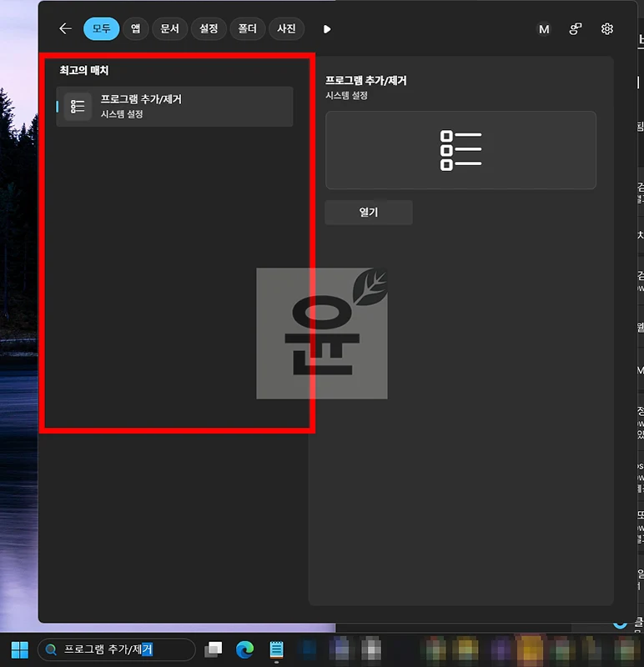The width and height of the screenshot is (644, 667).
Task: Switch to the 문서 filter tab
Action: click(169, 29)
